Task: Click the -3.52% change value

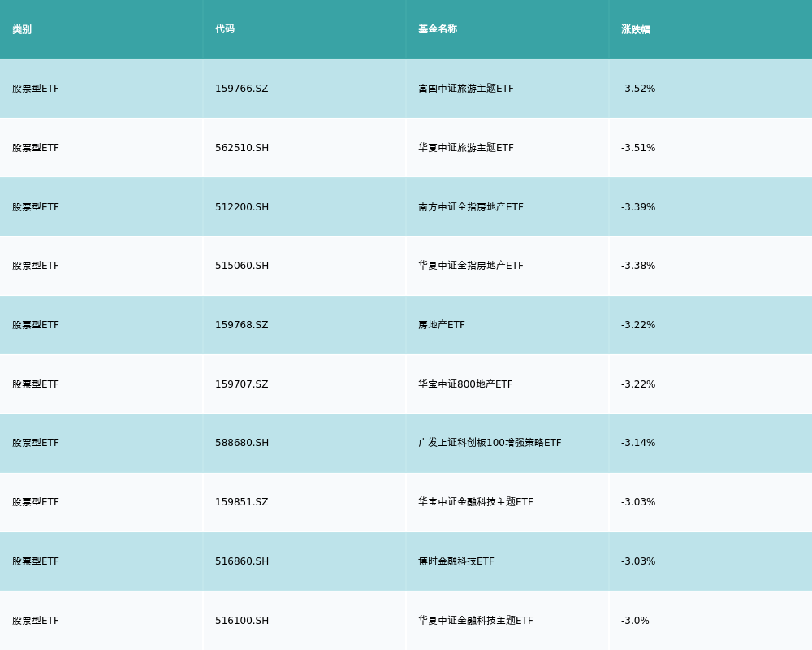Action: pos(638,89)
